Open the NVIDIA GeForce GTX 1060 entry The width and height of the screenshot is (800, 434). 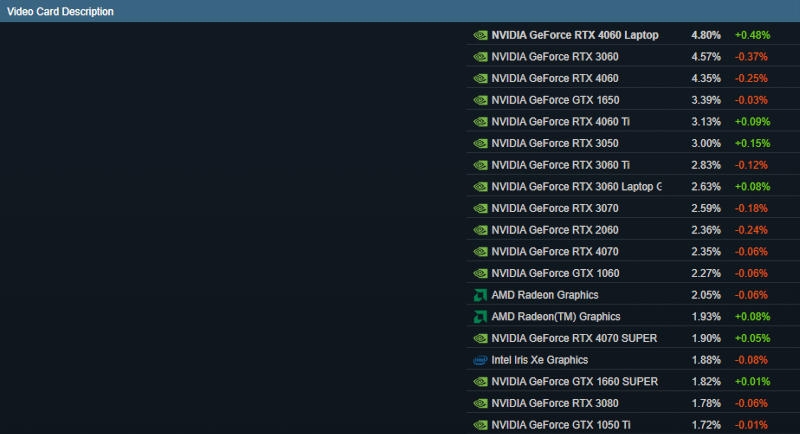555,274
